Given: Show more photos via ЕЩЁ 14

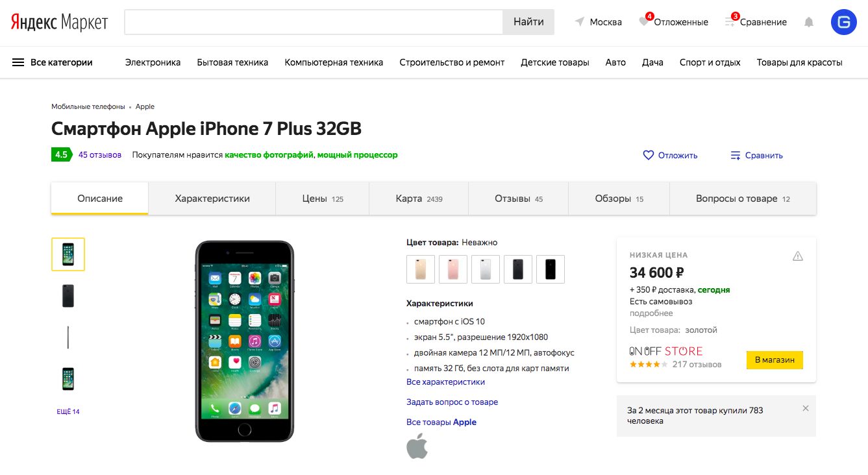Looking at the screenshot, I should pos(68,411).
